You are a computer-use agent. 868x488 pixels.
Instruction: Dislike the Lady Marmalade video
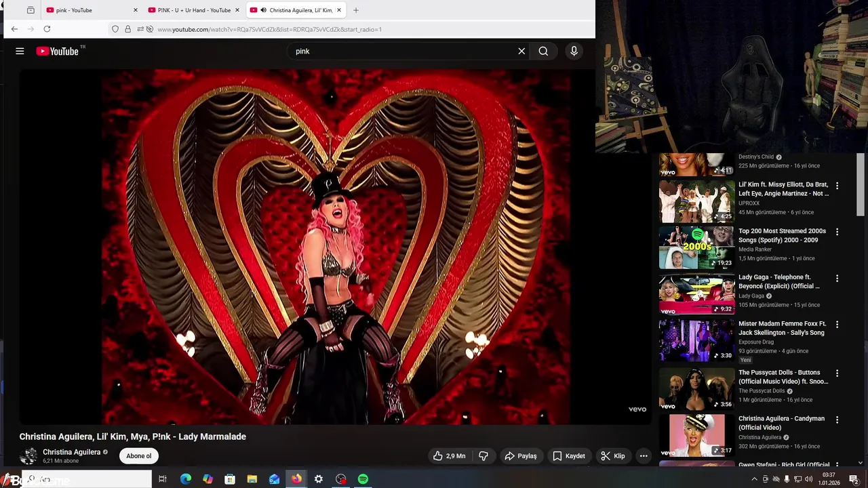coord(484,456)
